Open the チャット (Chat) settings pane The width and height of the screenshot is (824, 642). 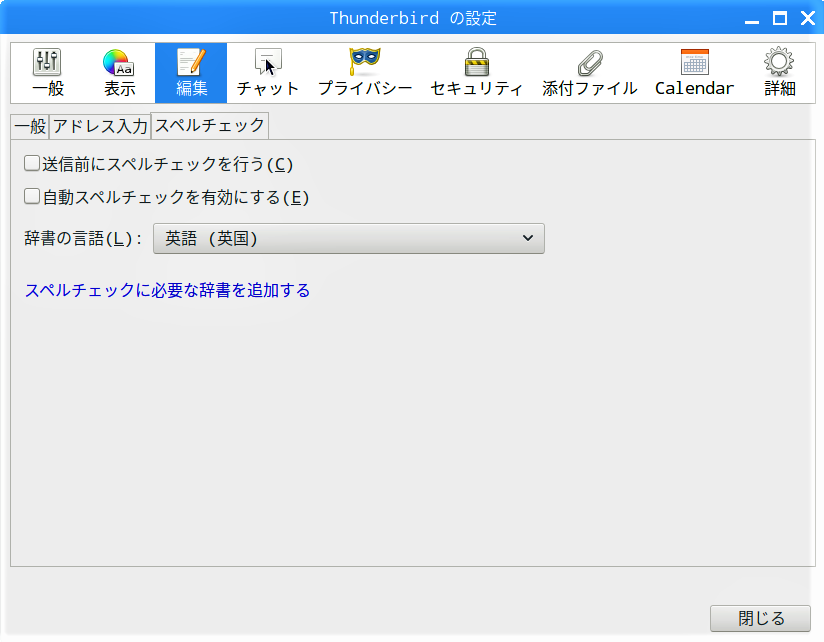tap(268, 73)
